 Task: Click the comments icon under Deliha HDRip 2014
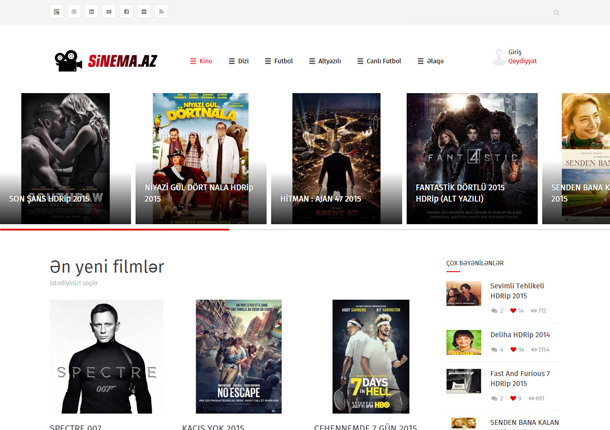494,350
